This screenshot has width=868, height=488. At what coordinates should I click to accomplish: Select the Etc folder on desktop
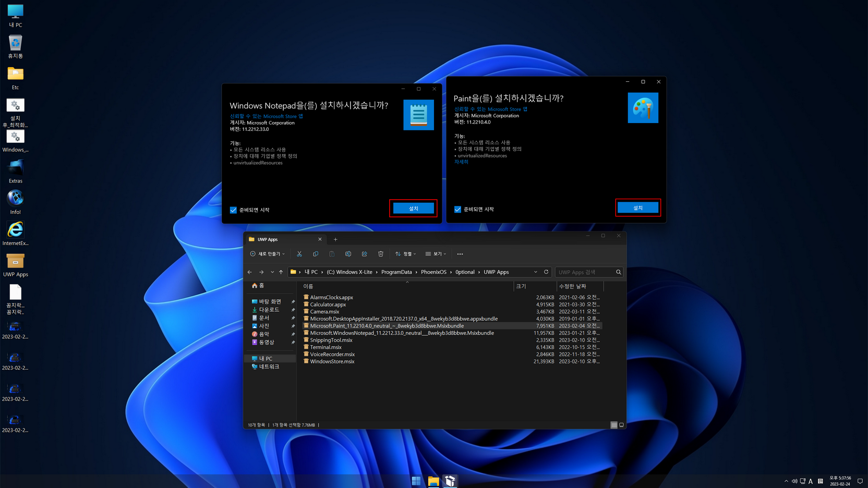15,78
